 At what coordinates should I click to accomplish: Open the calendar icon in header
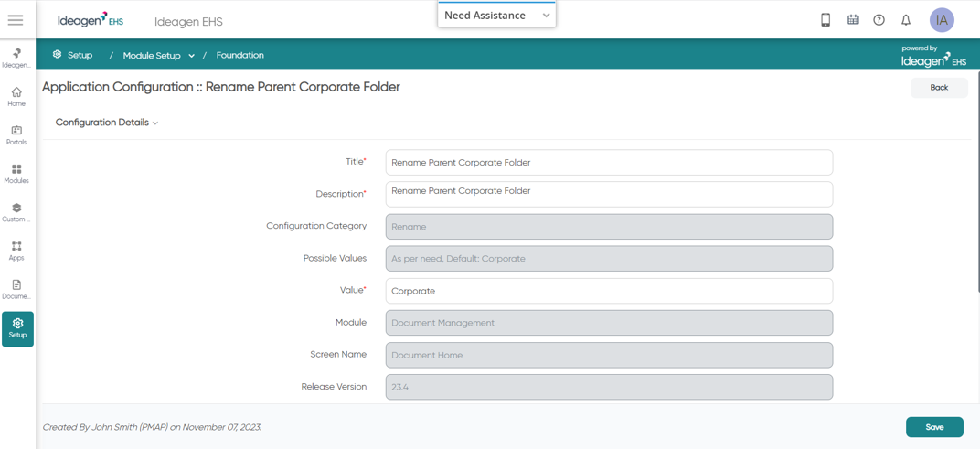(853, 20)
